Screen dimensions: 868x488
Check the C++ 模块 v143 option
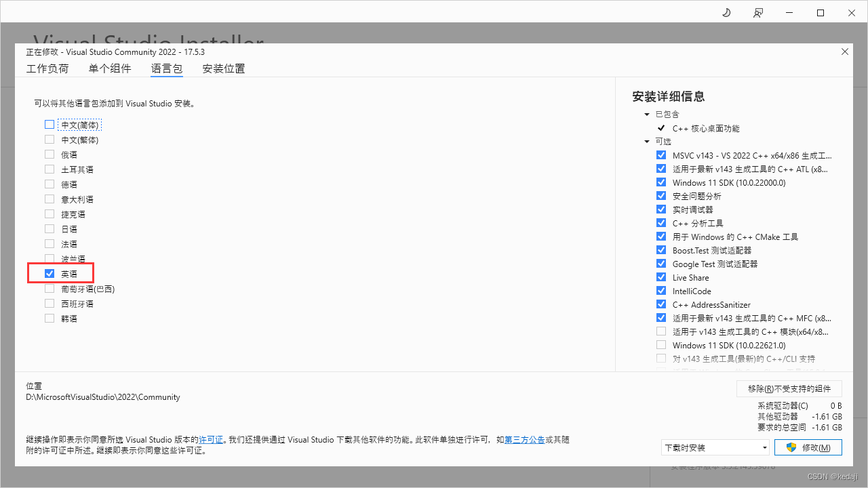(x=661, y=331)
